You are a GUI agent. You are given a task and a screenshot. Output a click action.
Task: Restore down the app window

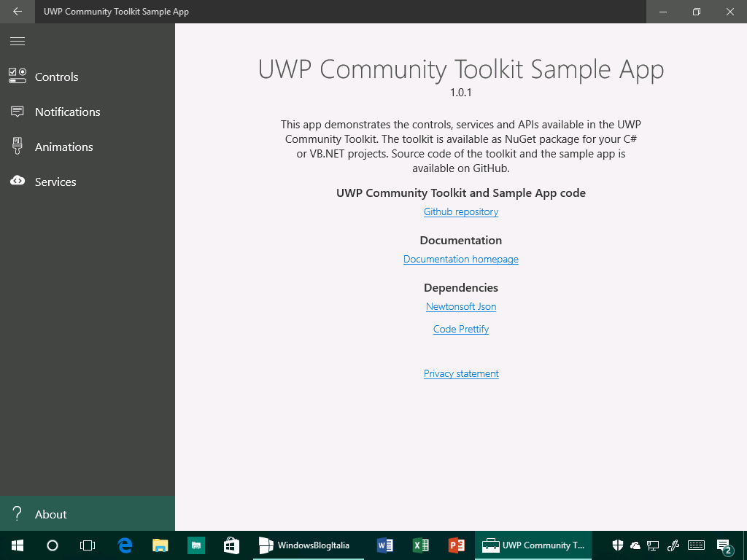[x=697, y=12]
